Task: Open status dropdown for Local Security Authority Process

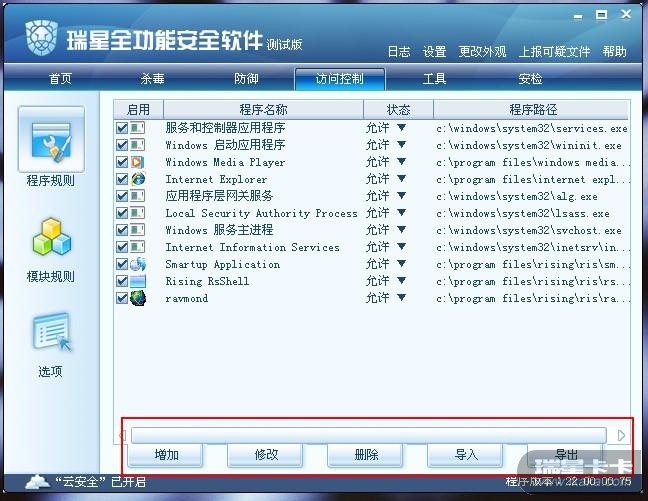Action: [x=401, y=212]
